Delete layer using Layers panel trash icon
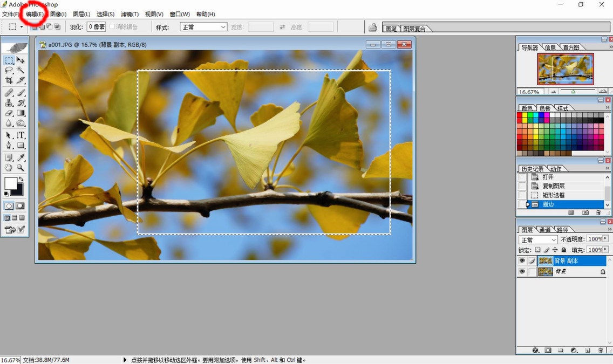 pyautogui.click(x=599, y=350)
